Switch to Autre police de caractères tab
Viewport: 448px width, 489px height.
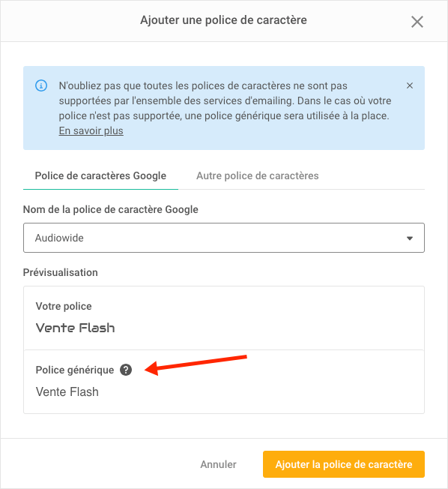pos(257,176)
